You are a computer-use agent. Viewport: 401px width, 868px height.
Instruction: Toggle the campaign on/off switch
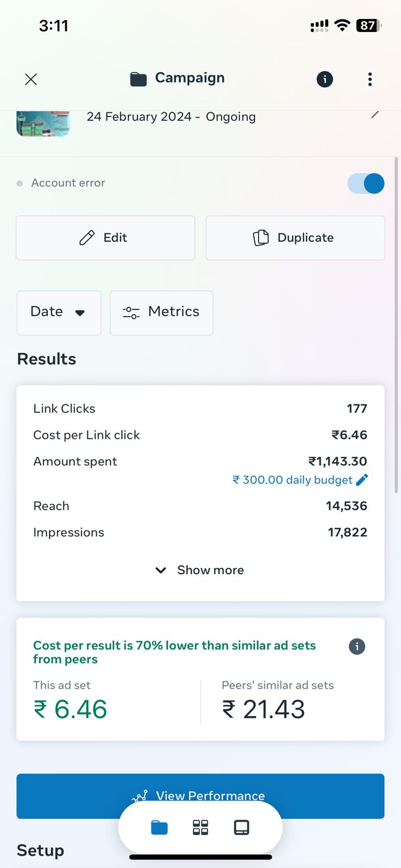[x=366, y=183]
